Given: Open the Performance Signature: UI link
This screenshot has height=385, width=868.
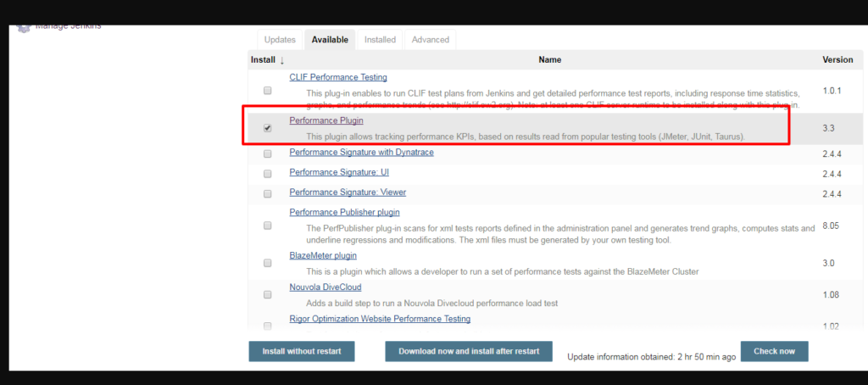Looking at the screenshot, I should pyautogui.click(x=339, y=172).
